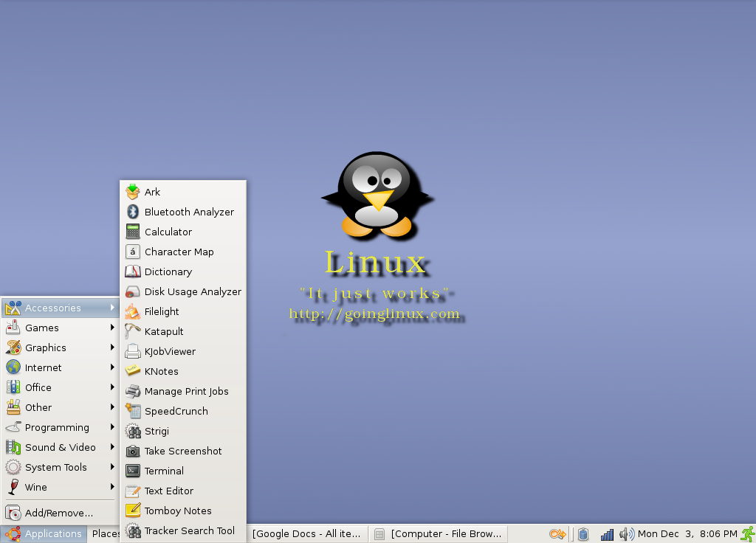The image size is (756, 543).
Task: Open the Internet menu category
Action: pos(61,367)
